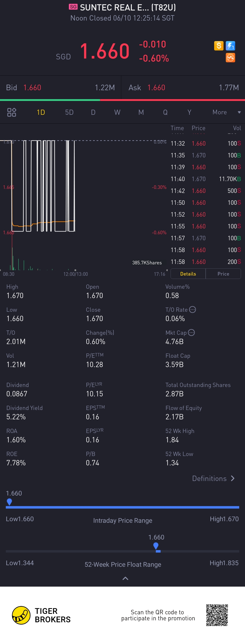Tap the Vol 1.21M value

coord(16,364)
